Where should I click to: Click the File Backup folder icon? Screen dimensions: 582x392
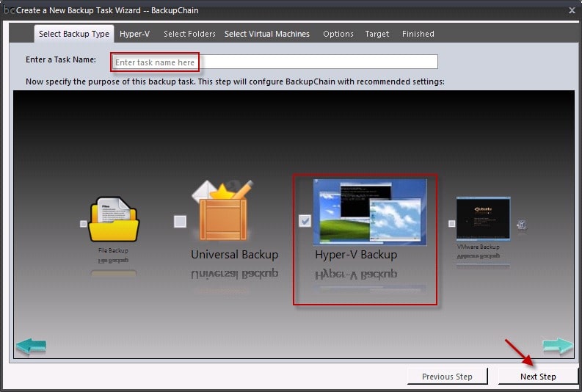point(114,219)
